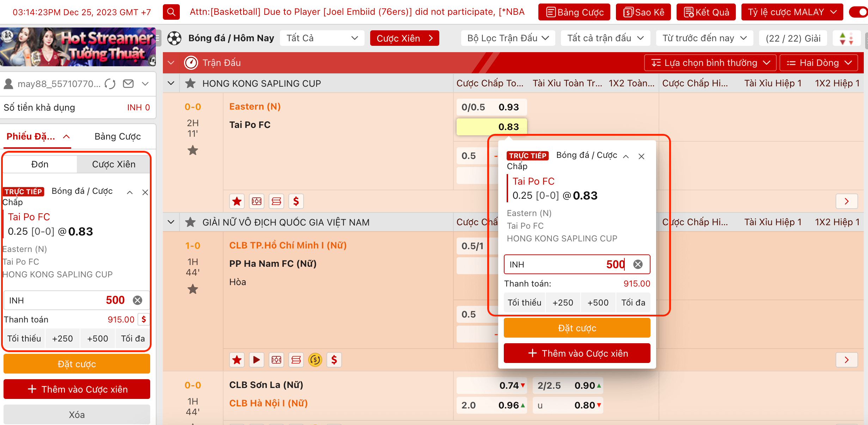Open the mail inbox icon
This screenshot has width=868, height=425.
[128, 84]
